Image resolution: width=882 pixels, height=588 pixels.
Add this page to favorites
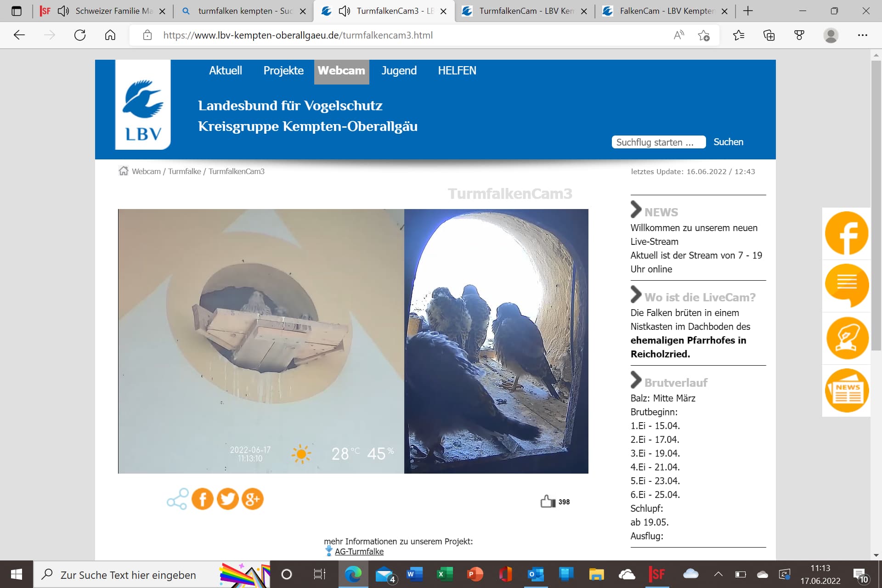pyautogui.click(x=703, y=35)
